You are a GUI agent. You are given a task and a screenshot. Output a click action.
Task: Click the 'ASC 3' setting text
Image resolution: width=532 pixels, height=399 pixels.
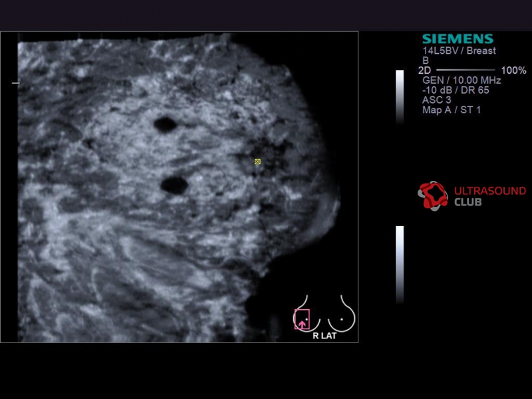pos(437,100)
